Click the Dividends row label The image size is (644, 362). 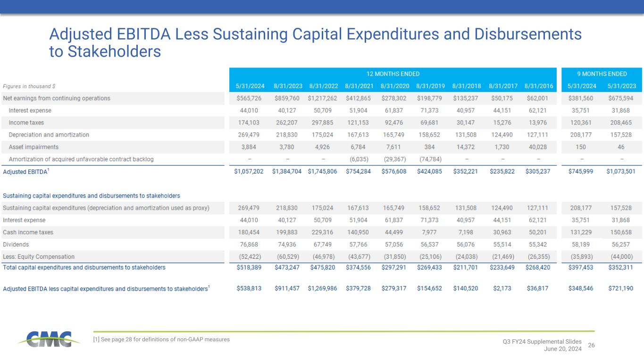(16, 245)
